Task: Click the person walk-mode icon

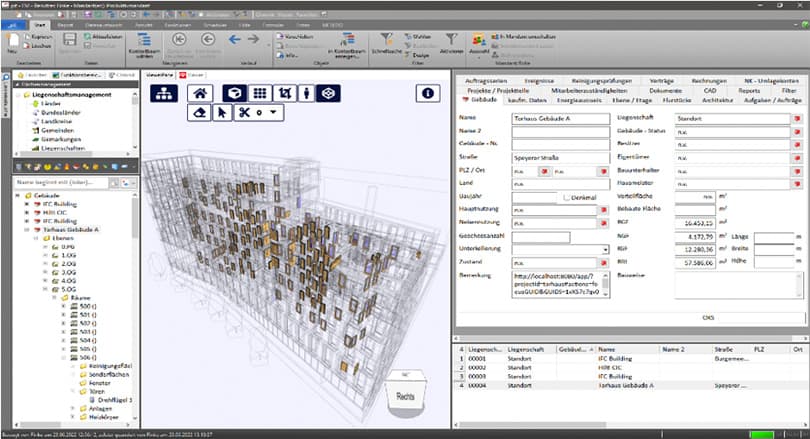Action: click(306, 92)
